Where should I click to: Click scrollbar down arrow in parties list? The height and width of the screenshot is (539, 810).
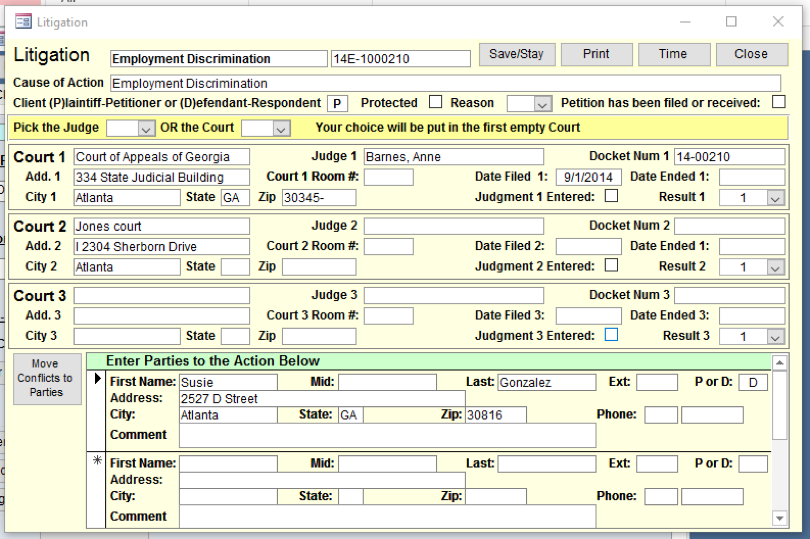pos(780,518)
